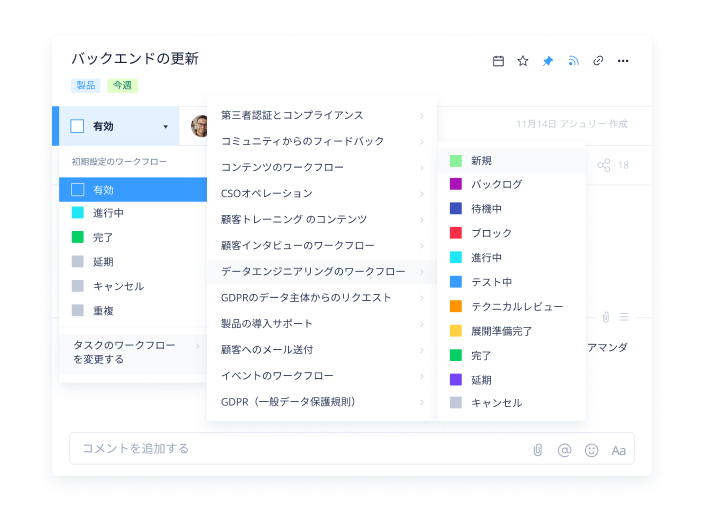Viewport: 704px width, 512px height.
Task: Open the three-dot more options menu
Action: pyautogui.click(x=623, y=61)
